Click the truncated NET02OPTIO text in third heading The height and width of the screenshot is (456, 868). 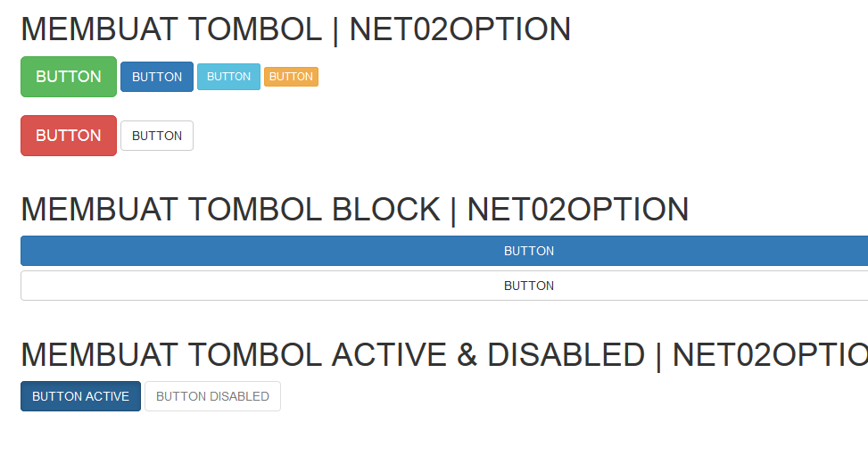(x=770, y=355)
